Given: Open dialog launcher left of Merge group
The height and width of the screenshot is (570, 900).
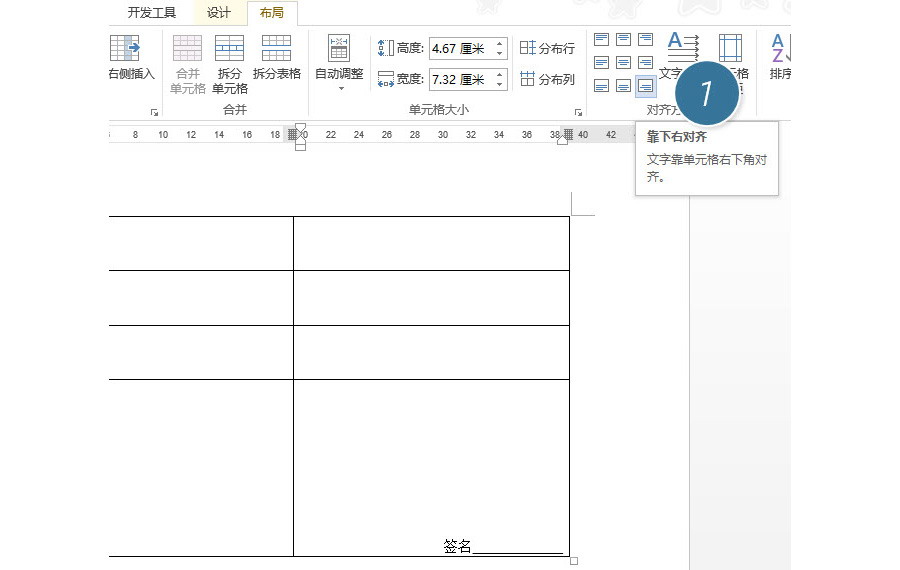Looking at the screenshot, I should tap(154, 112).
